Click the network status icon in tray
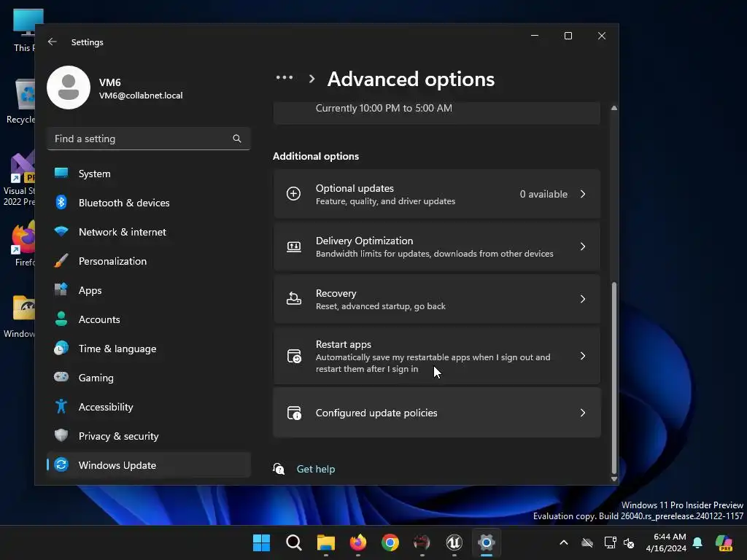The height and width of the screenshot is (560, 747). point(611,542)
